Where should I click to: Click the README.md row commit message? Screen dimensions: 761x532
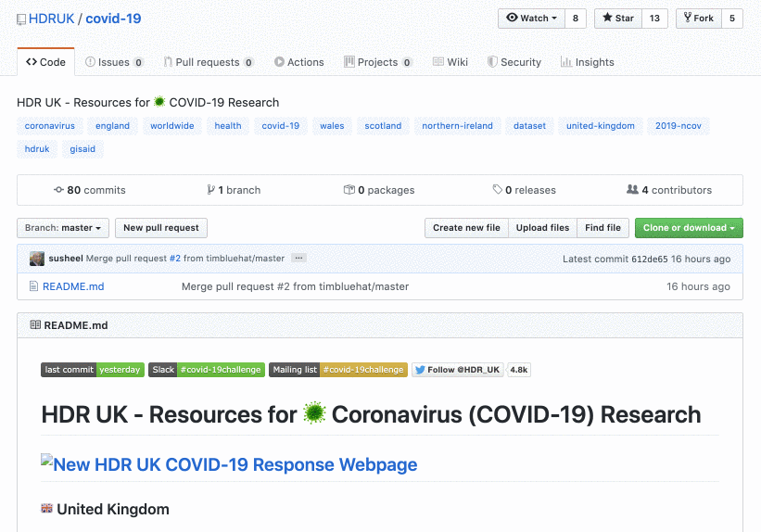[x=295, y=286]
